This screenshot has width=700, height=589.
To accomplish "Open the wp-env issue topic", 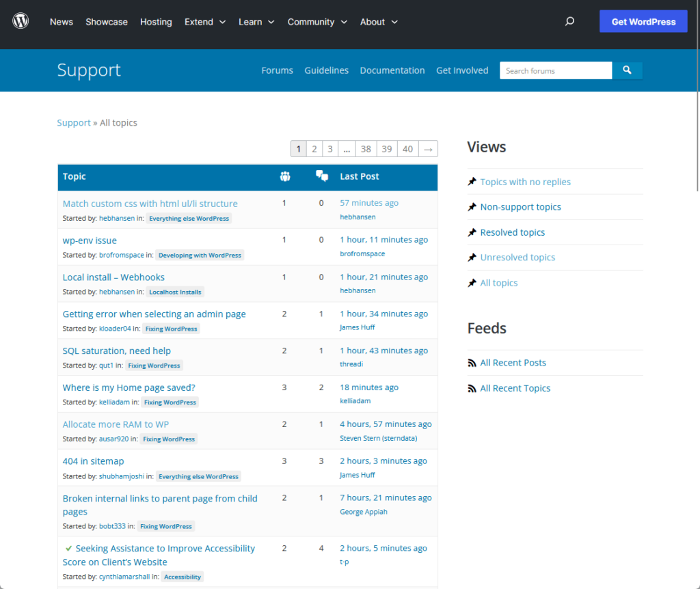I will [x=90, y=241].
